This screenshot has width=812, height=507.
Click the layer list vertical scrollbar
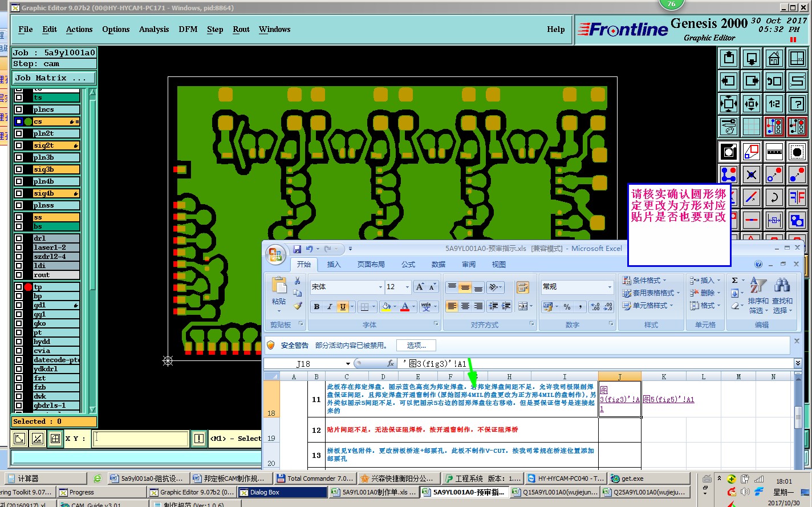(x=92, y=251)
